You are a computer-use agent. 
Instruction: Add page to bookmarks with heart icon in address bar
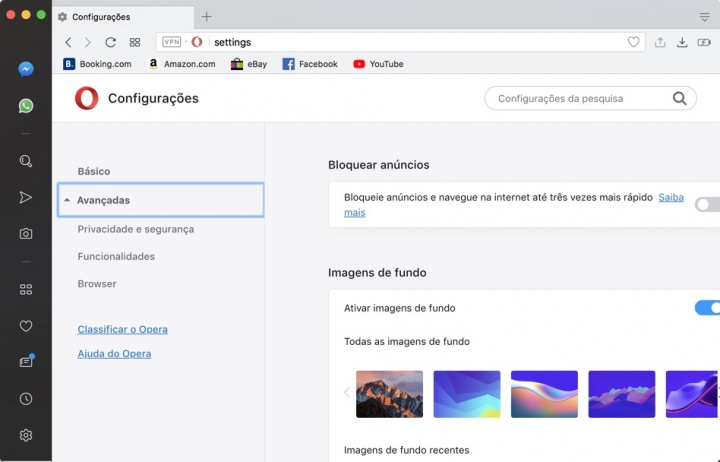[633, 42]
